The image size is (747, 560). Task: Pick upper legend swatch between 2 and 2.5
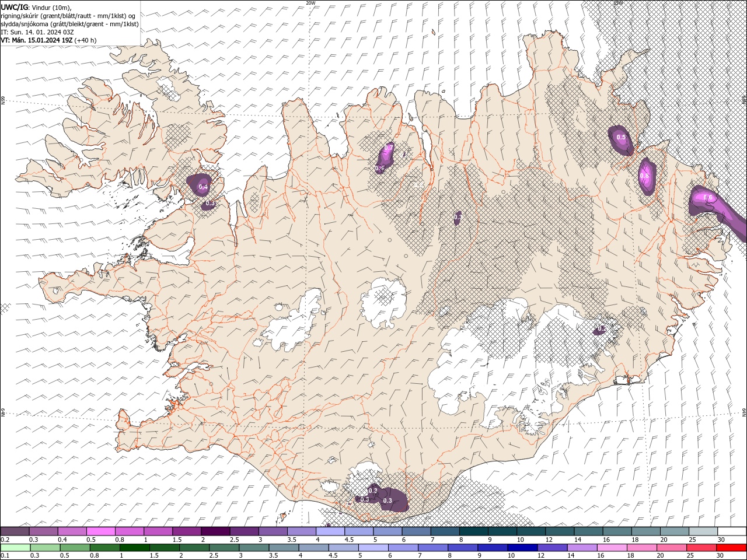tap(215, 531)
